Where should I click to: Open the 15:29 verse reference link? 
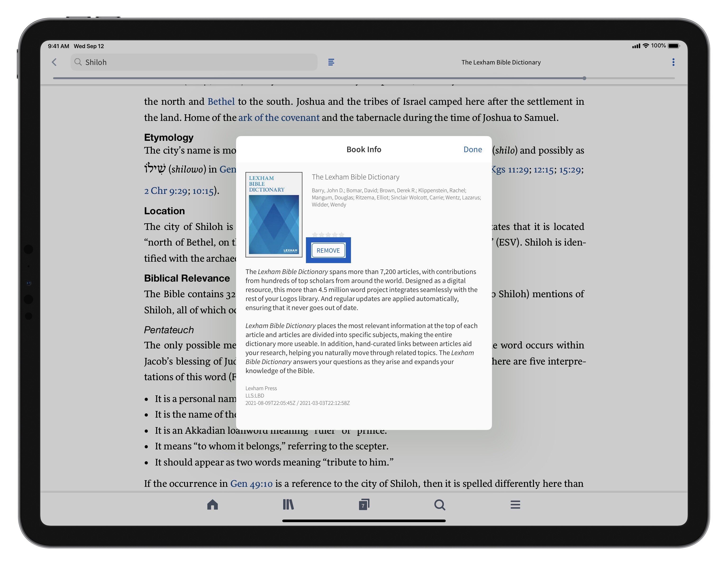(x=570, y=170)
